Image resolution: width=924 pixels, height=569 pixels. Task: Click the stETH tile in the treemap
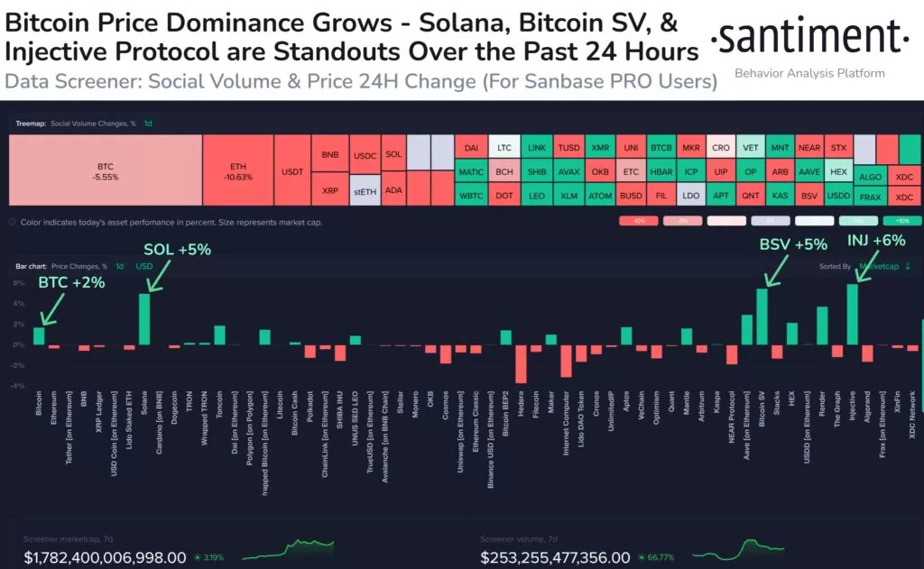(365, 190)
